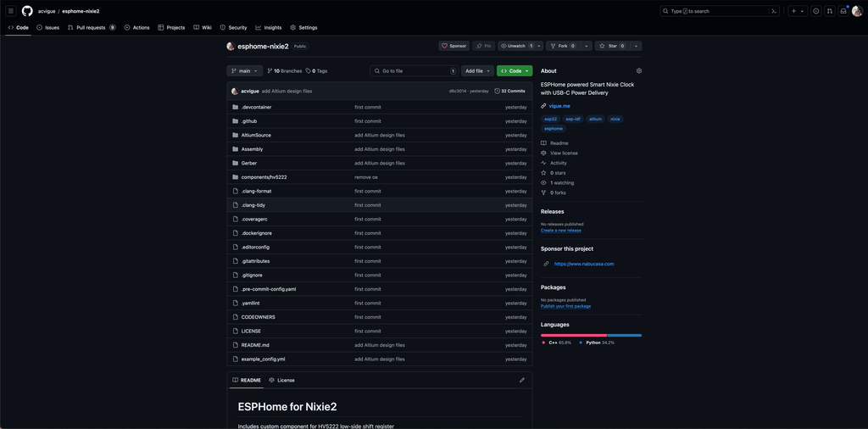The height and width of the screenshot is (429, 868).
Task: Click the acvigue owner breadcrumb
Action: tap(46, 11)
